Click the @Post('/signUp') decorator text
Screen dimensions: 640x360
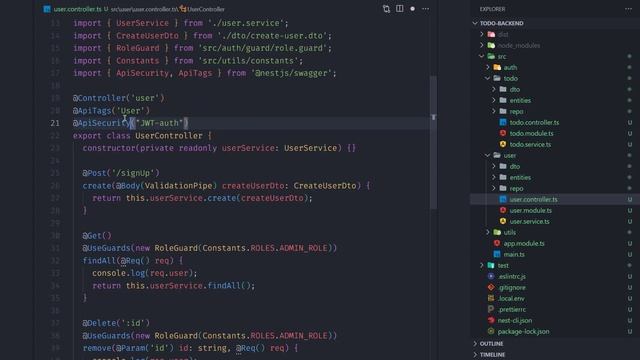(121, 173)
